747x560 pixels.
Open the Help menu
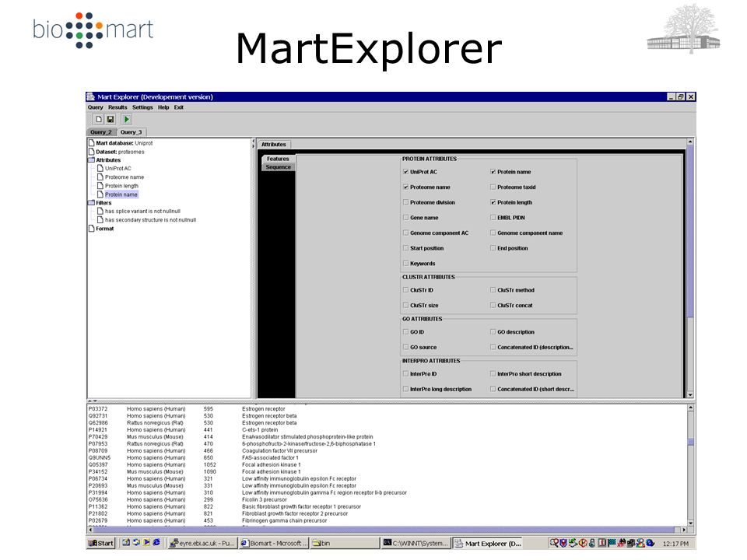[163, 107]
